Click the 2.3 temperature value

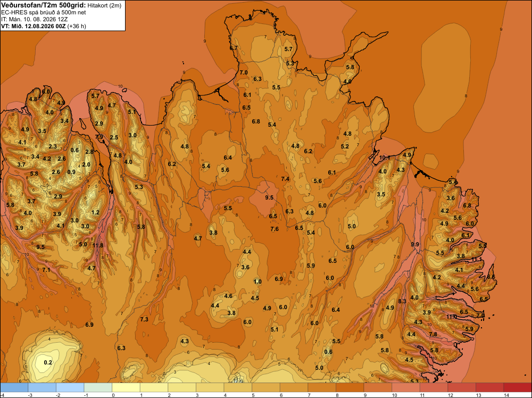pyautogui.click(x=53, y=146)
